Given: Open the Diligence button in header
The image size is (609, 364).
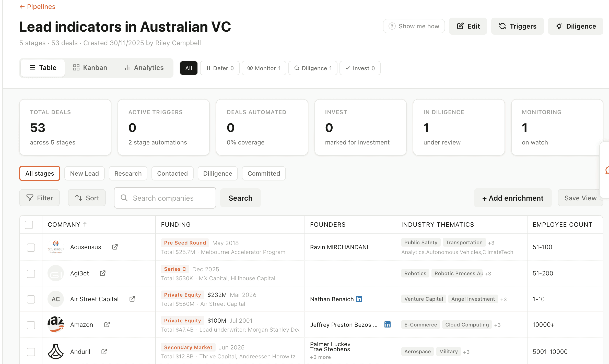Looking at the screenshot, I should coord(576,26).
